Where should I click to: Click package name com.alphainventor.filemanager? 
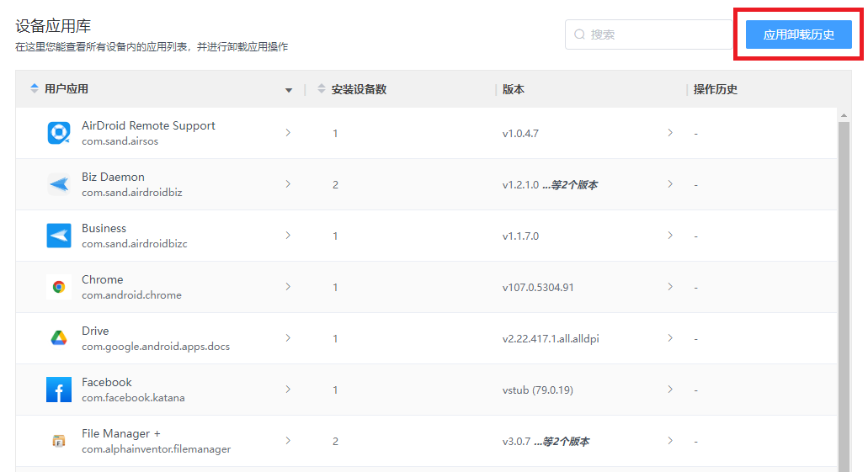pyautogui.click(x=156, y=449)
